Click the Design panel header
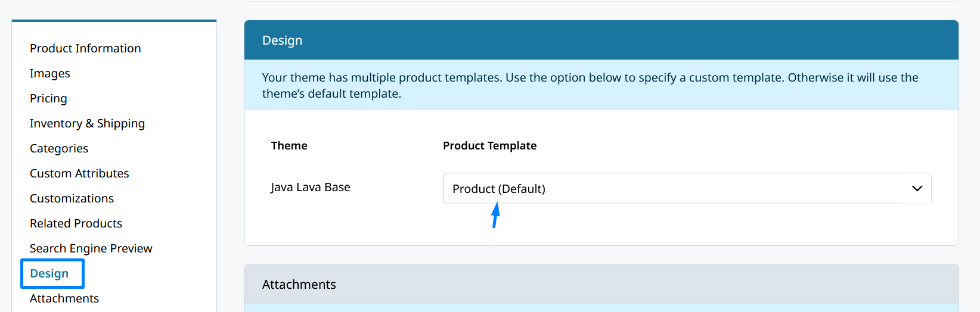 coord(601,40)
